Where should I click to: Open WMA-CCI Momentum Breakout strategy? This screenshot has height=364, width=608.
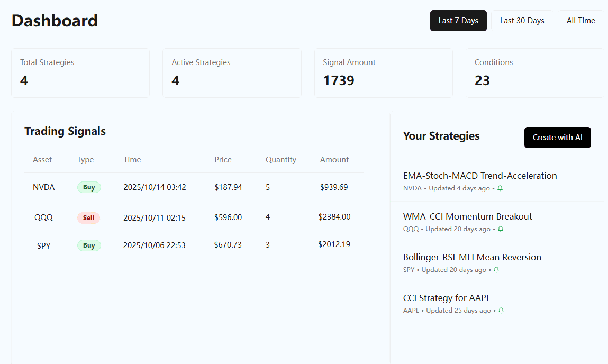pos(467,216)
